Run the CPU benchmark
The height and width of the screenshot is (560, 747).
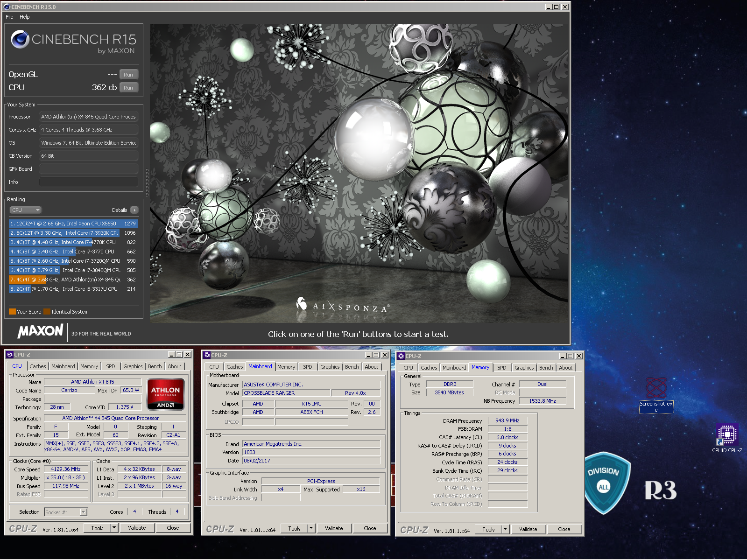(128, 88)
